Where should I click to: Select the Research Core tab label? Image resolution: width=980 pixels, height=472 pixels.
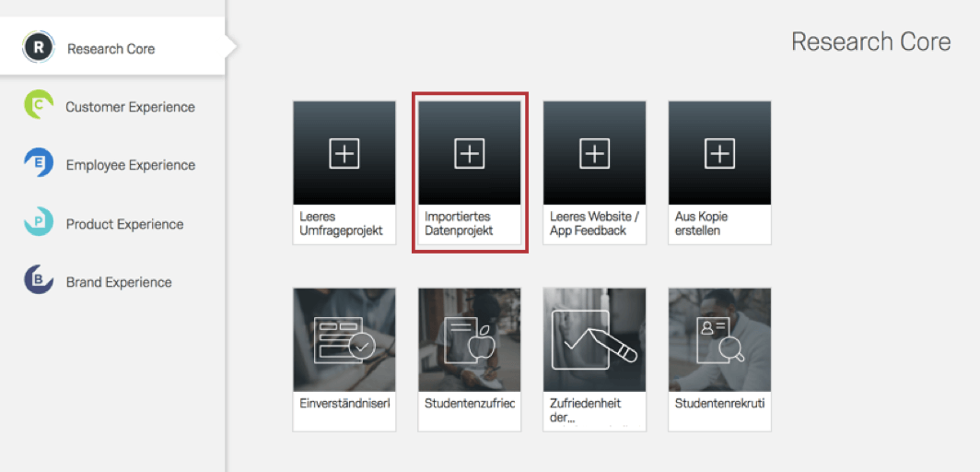(111, 49)
